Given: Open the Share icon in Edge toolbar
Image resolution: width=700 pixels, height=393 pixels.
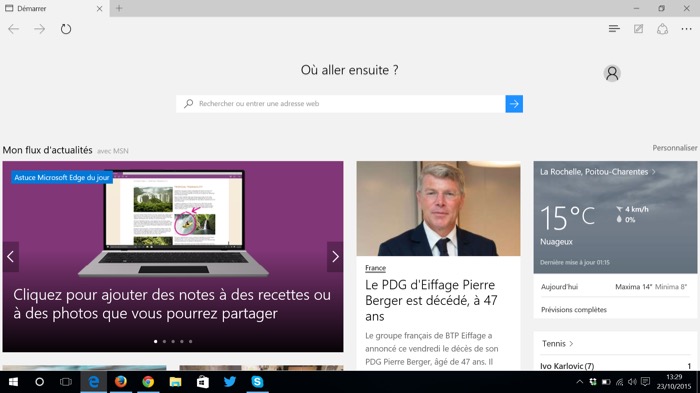Looking at the screenshot, I should 662,29.
